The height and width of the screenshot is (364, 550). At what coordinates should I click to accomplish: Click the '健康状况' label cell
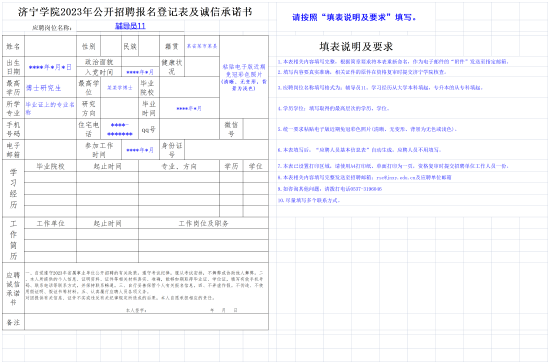coord(172,67)
